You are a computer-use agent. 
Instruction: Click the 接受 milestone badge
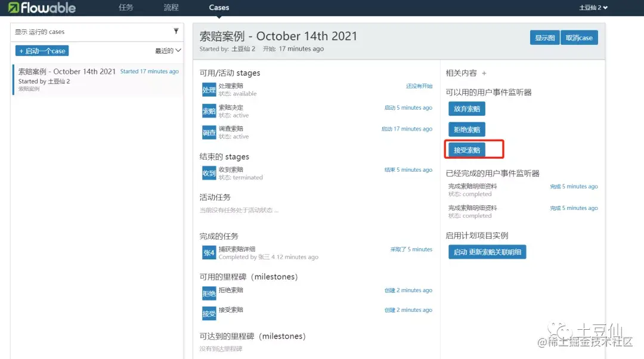click(209, 314)
